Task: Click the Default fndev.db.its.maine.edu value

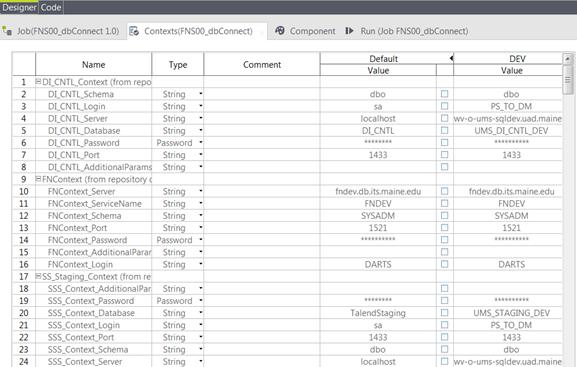Action: (378, 191)
